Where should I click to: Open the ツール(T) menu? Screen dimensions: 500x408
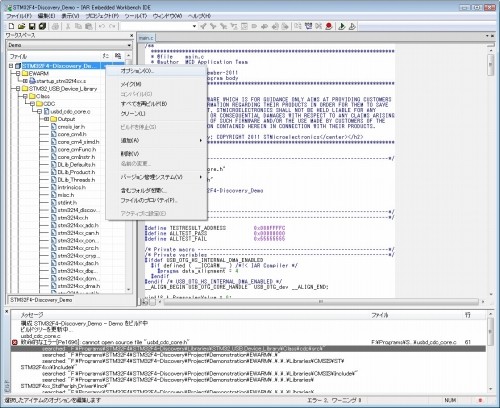point(136,16)
